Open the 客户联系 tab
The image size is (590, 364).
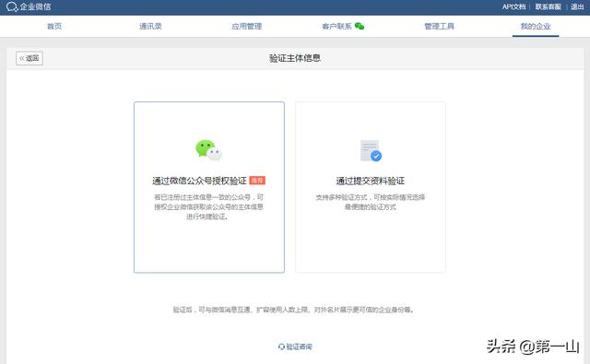(336, 27)
